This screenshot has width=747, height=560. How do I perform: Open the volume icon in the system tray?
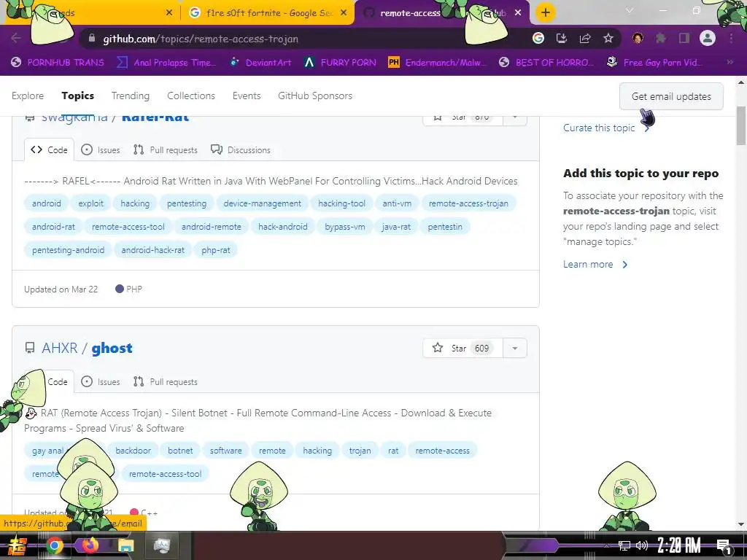(x=642, y=545)
